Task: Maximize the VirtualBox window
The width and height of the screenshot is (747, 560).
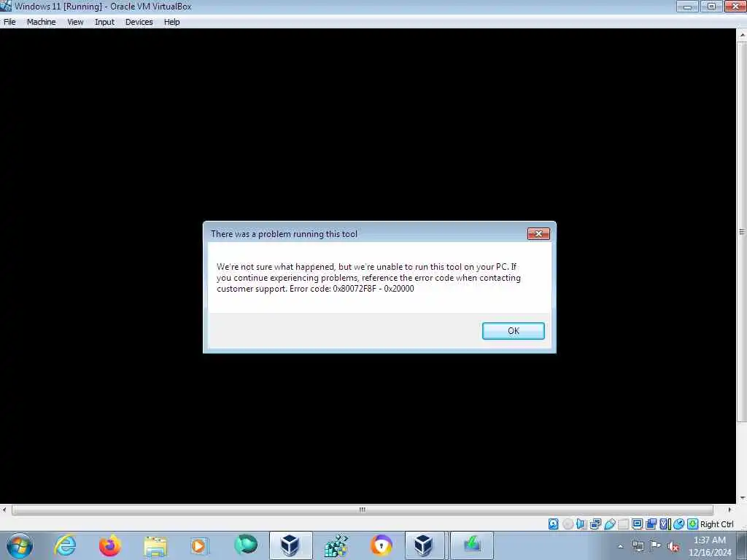Action: [711, 6]
